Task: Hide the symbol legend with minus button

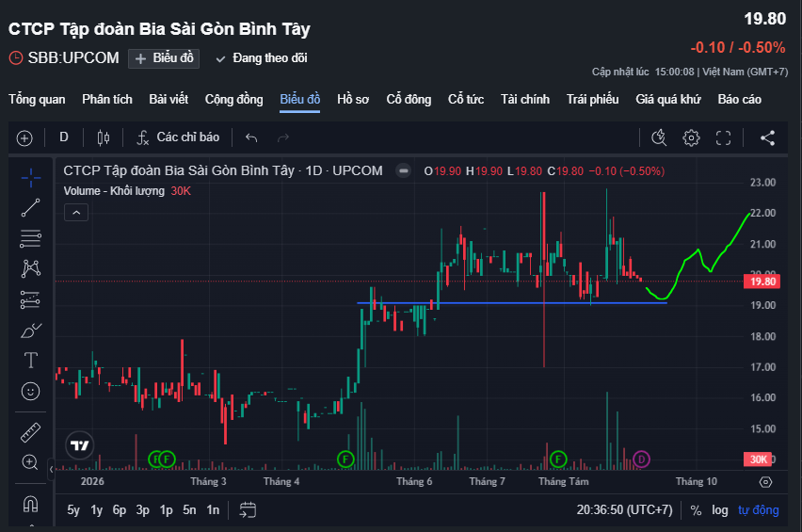Action: pyautogui.click(x=404, y=170)
